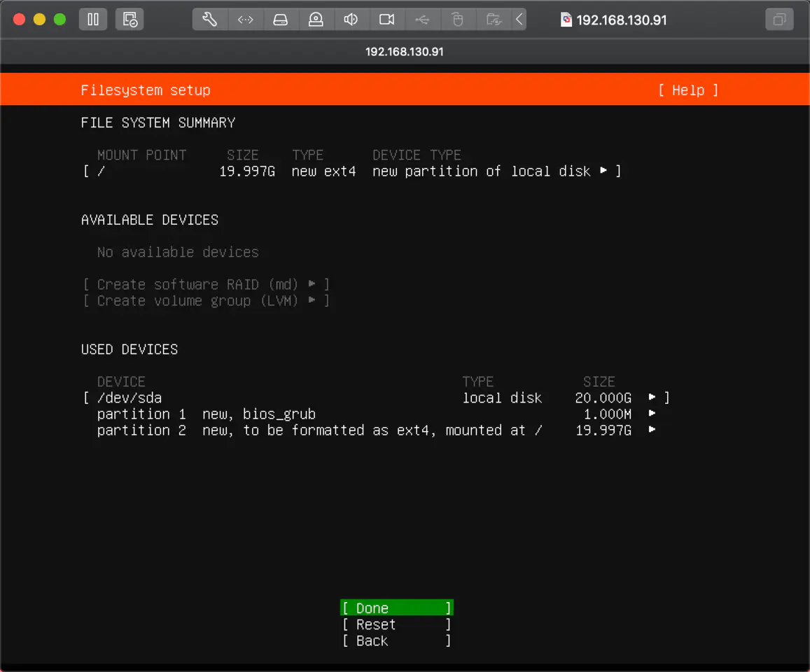
Task: Pause the virtual machine
Action: click(x=93, y=20)
